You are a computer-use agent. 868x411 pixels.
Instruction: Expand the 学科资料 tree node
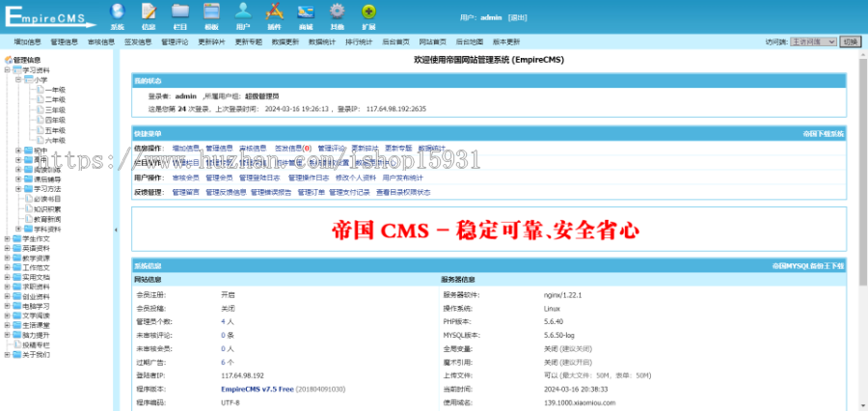point(17,229)
